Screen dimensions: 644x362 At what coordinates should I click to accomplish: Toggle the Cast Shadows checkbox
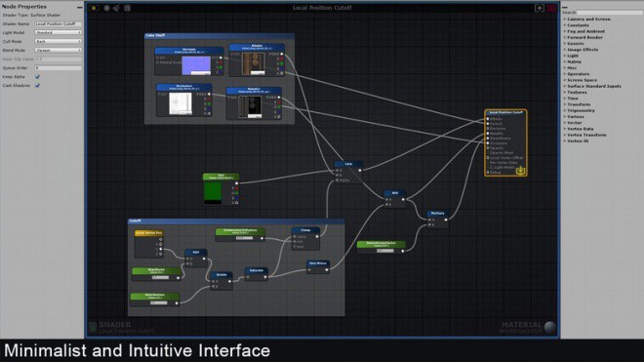37,86
